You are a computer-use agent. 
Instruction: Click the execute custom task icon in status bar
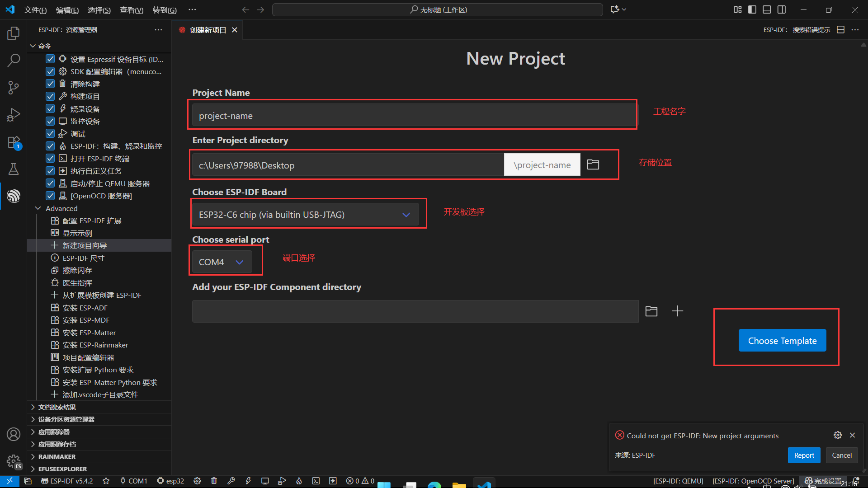[333, 481]
